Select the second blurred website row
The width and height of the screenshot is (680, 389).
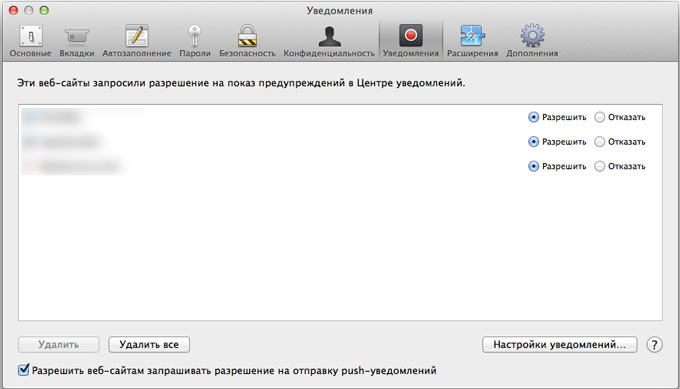pyautogui.click(x=340, y=142)
